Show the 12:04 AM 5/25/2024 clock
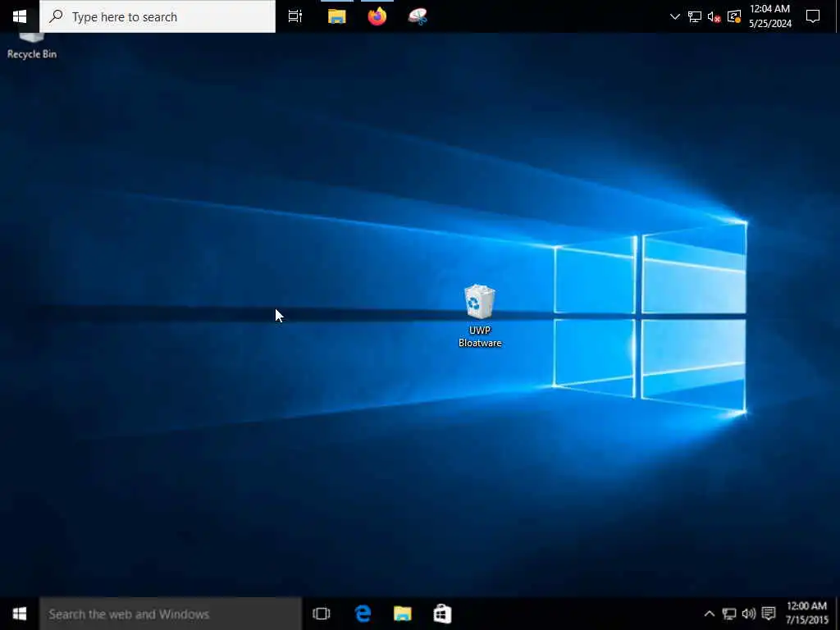840x630 pixels. pos(769,16)
